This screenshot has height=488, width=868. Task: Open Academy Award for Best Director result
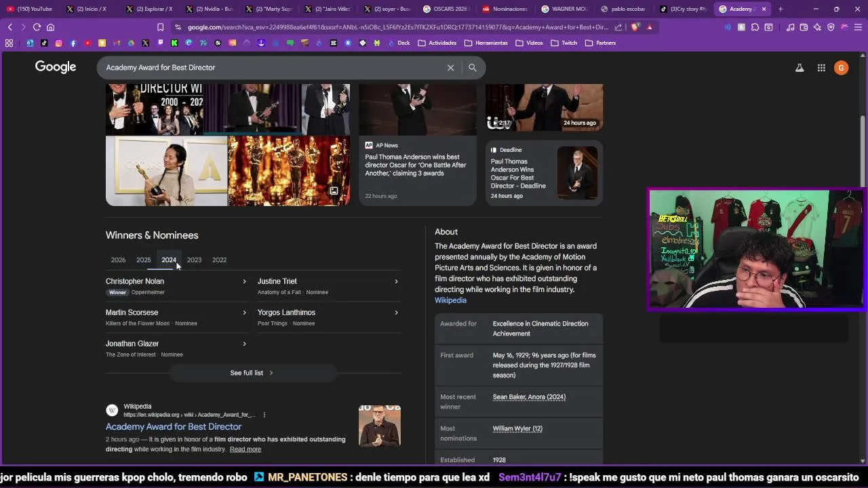coord(174,426)
